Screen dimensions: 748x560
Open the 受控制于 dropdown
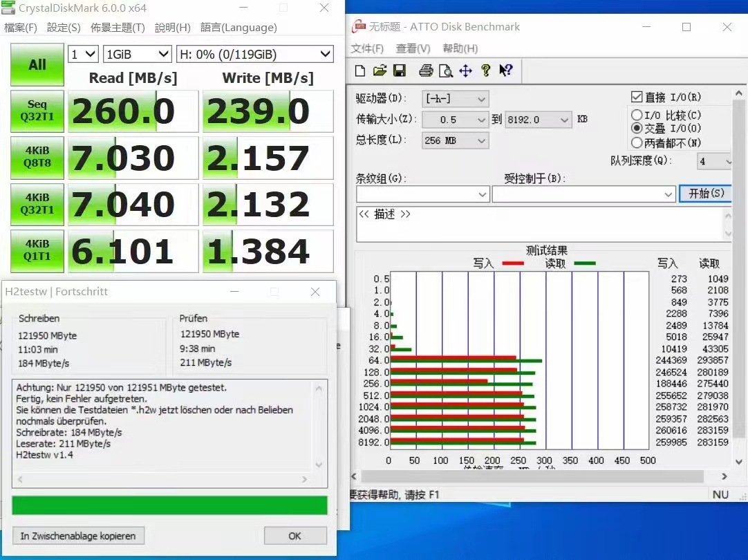584,194
